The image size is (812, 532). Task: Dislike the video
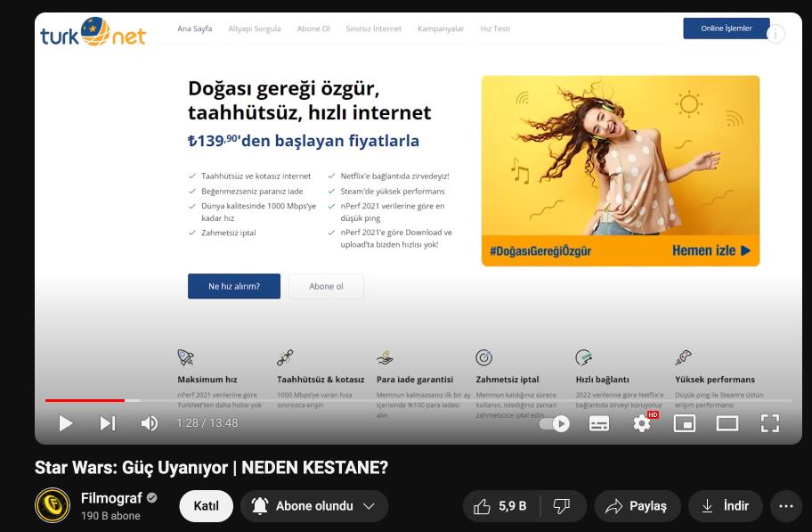(562, 506)
